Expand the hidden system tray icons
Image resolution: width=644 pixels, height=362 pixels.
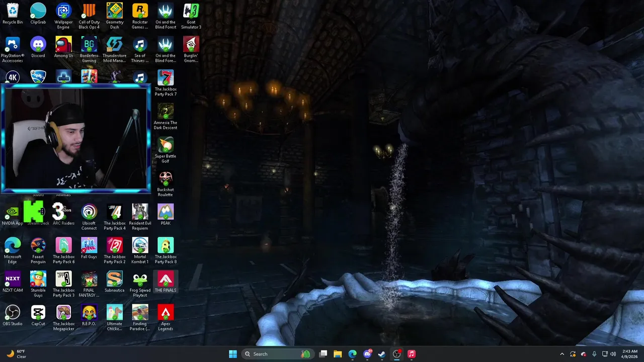(x=562, y=354)
